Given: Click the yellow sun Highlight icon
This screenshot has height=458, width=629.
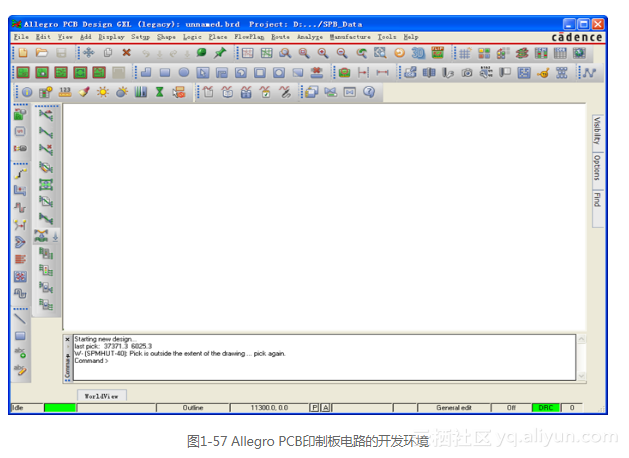Looking at the screenshot, I should pos(103,92).
